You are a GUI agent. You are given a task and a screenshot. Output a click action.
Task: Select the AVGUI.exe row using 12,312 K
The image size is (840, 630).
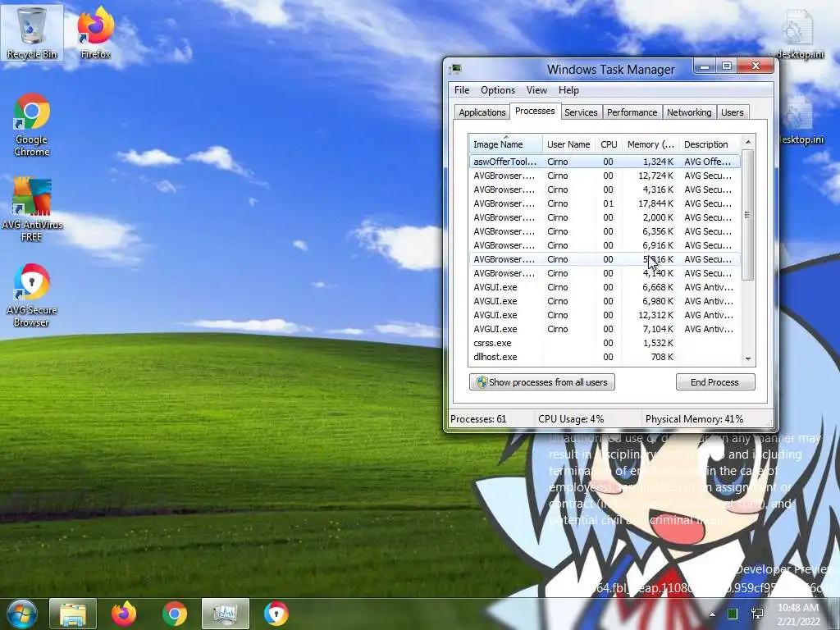point(605,314)
